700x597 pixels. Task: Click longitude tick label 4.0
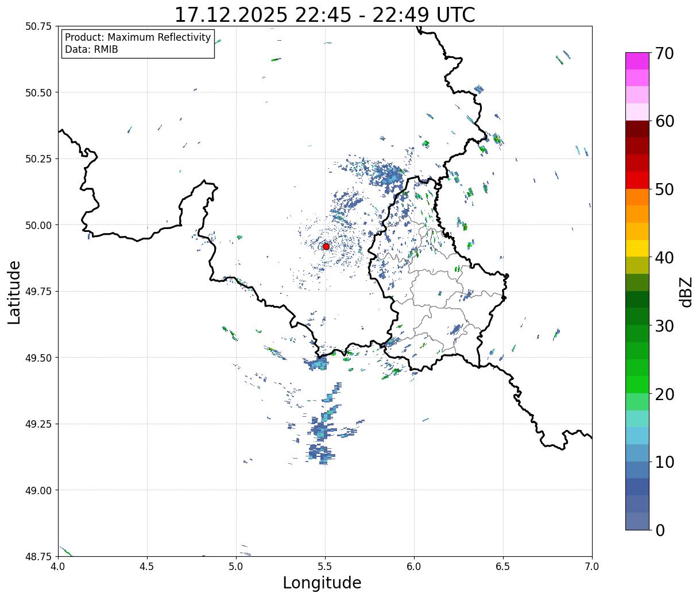[58, 566]
